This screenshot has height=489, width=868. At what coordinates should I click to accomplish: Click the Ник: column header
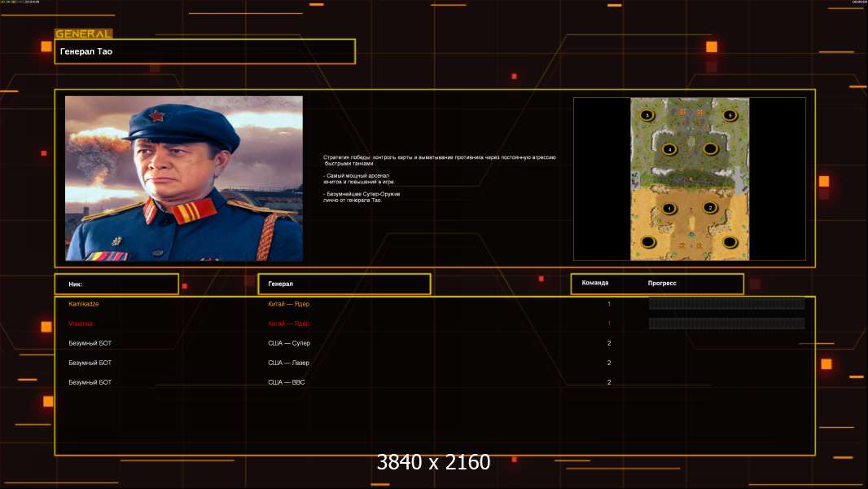point(116,284)
